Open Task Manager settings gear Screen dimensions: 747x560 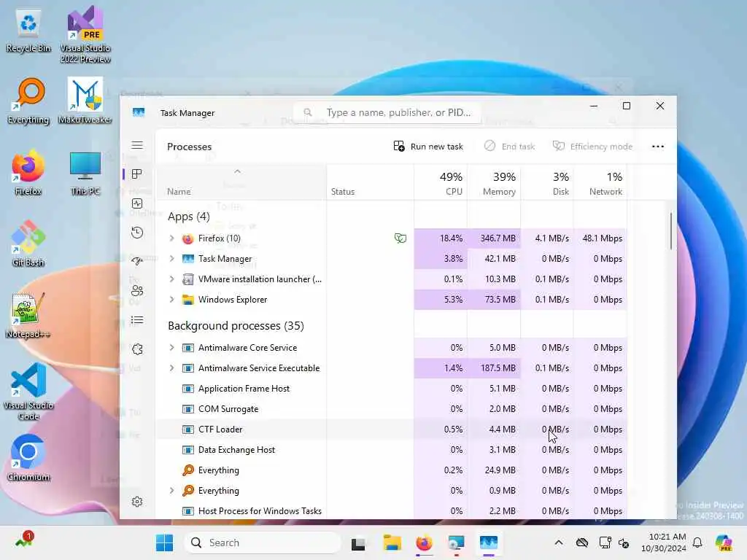point(137,502)
